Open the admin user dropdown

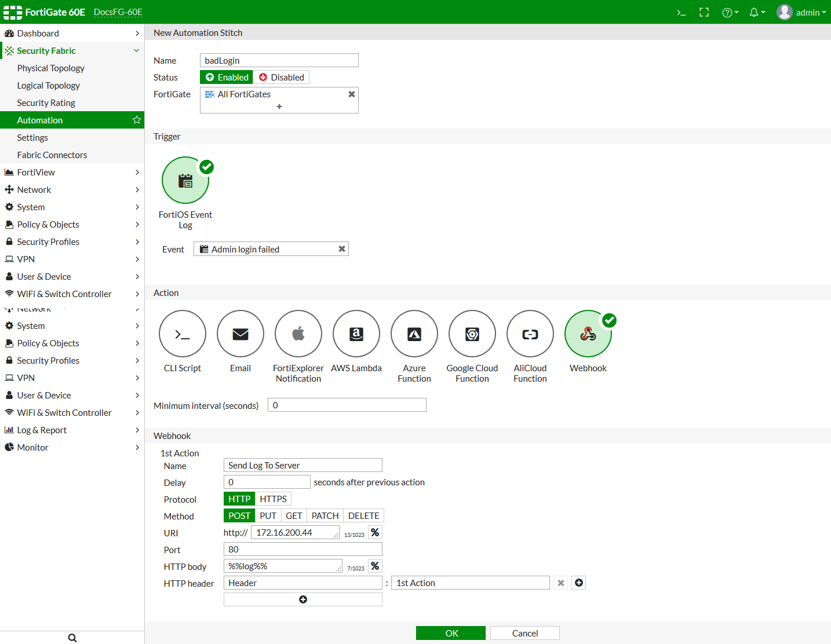coord(801,12)
